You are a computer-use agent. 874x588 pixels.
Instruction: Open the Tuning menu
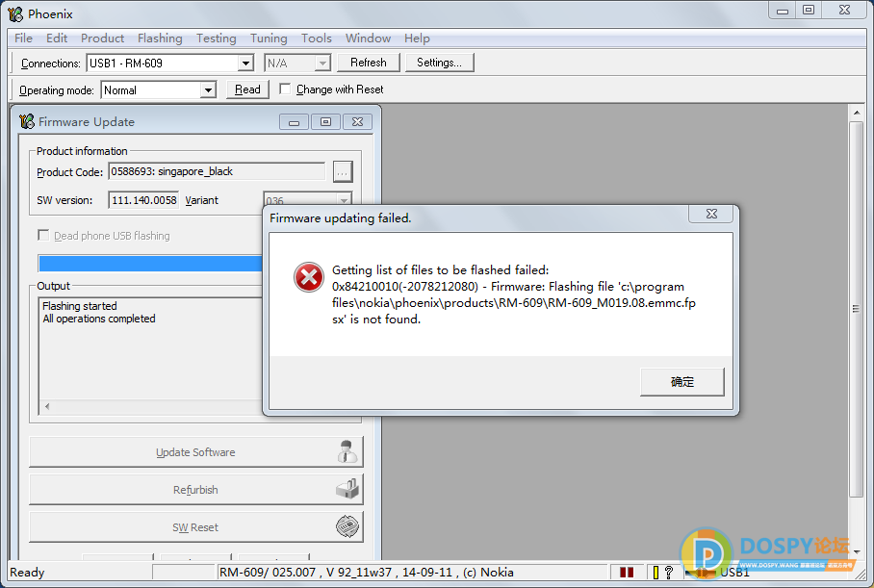coord(269,38)
